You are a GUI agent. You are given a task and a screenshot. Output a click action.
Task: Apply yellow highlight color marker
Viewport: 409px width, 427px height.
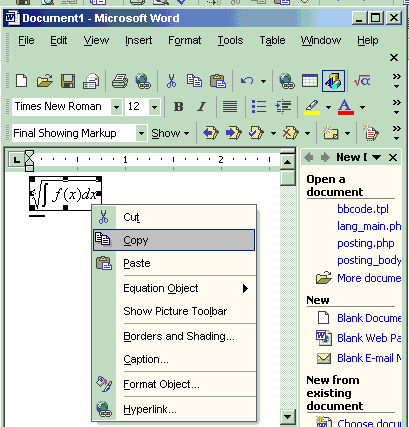click(312, 107)
